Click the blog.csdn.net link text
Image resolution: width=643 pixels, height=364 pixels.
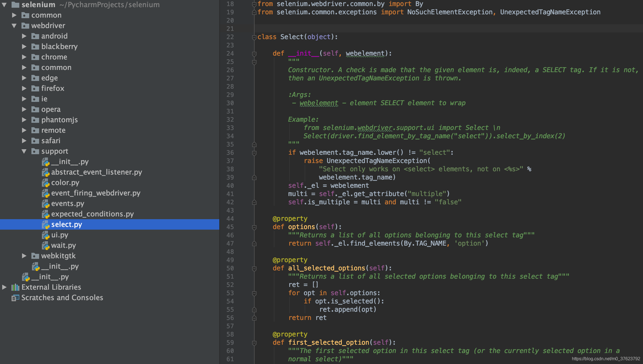pos(606,358)
